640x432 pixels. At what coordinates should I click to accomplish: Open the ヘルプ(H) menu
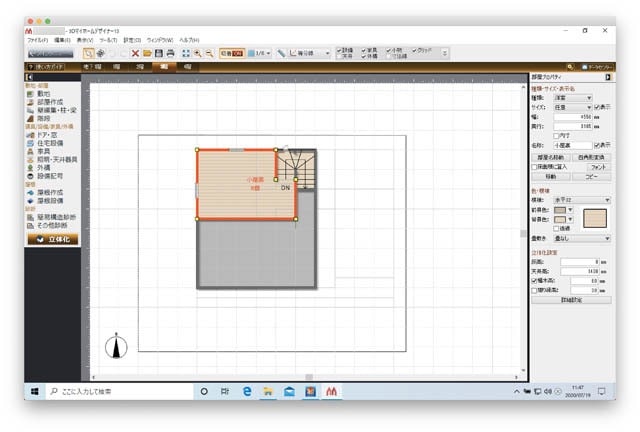[190, 39]
